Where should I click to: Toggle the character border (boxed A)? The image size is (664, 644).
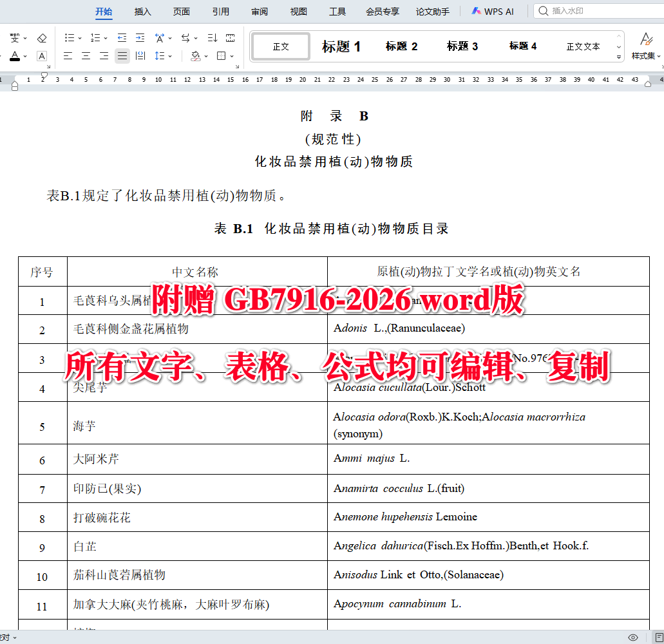coord(41,56)
